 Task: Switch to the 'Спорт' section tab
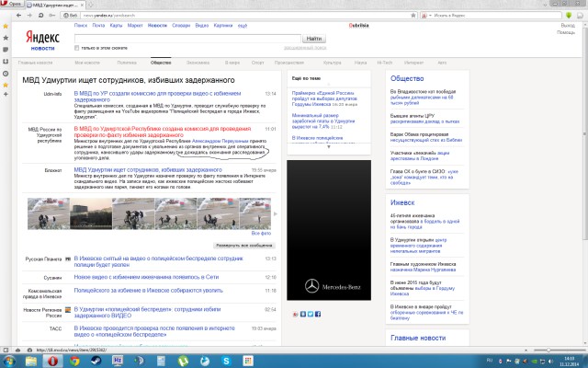click(x=257, y=63)
